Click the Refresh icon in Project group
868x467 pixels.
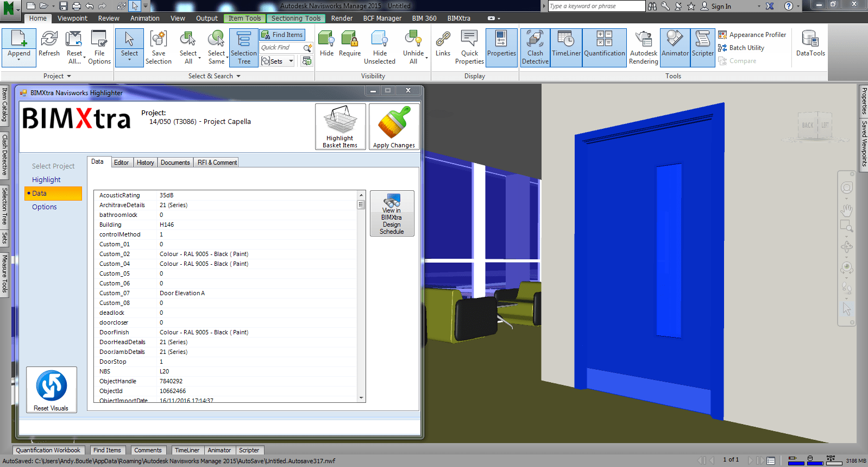pyautogui.click(x=49, y=40)
